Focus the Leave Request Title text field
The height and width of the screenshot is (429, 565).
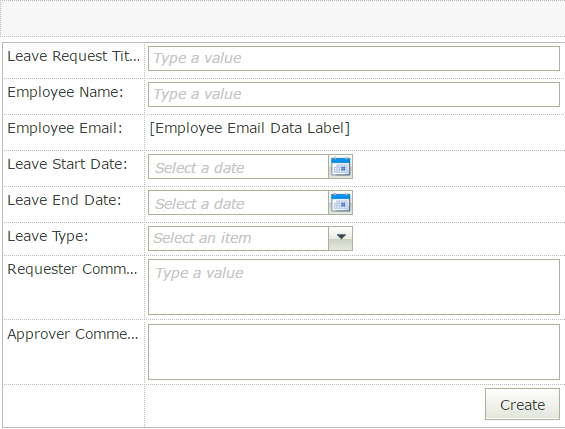pos(353,58)
